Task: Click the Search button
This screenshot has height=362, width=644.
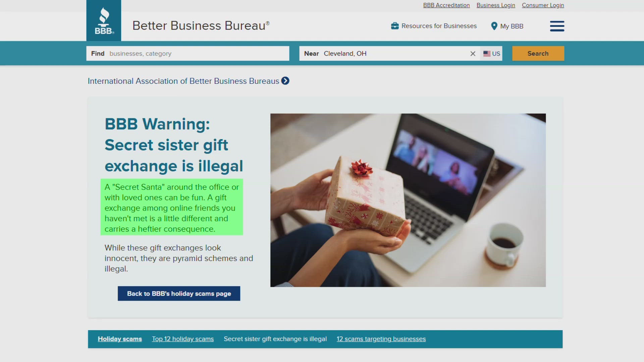Action: coord(538,54)
